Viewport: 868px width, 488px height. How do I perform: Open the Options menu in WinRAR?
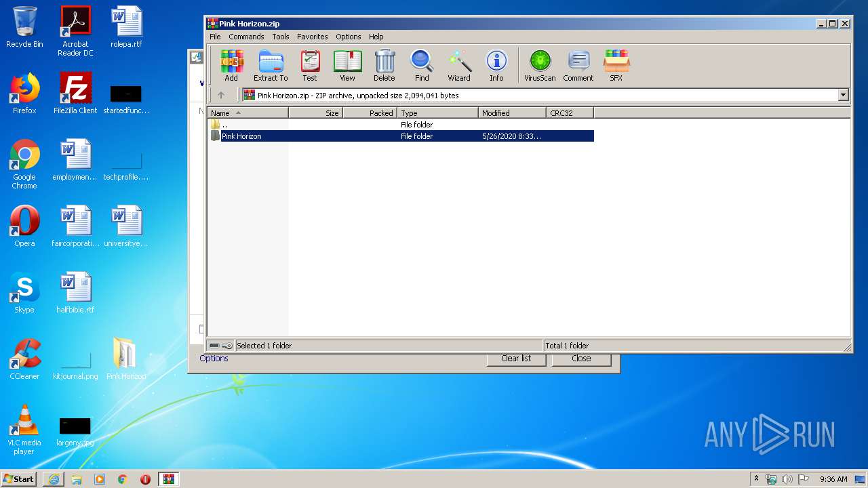[349, 37]
